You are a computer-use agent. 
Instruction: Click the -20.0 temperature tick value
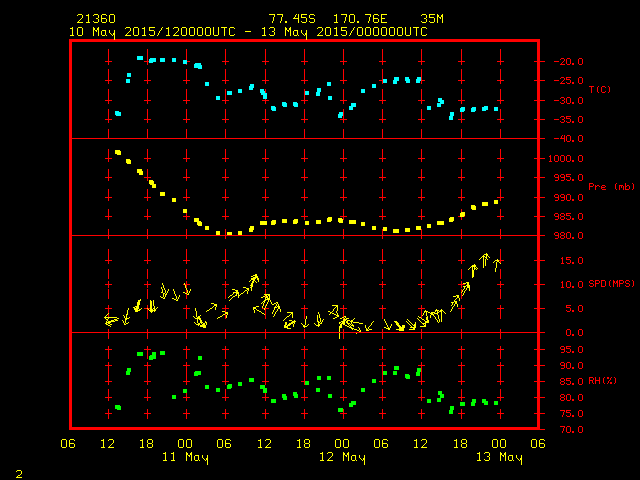coord(562,61)
